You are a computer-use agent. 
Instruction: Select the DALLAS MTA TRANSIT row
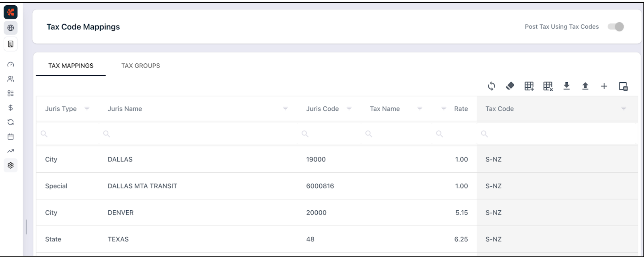coord(142,186)
